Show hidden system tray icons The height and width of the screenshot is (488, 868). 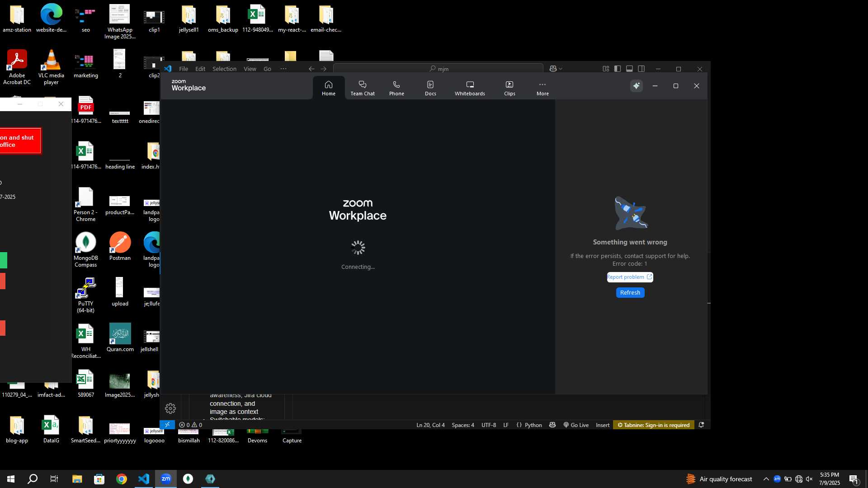point(766,479)
